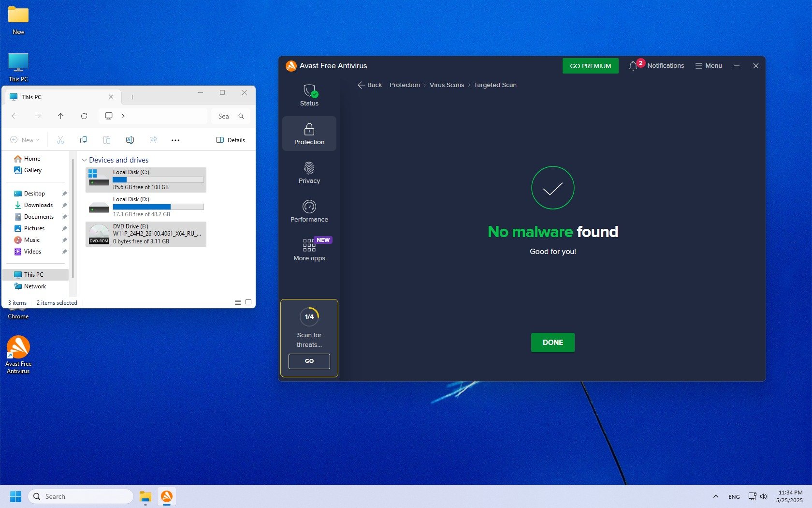Select Avast Free Antivirus desktop shortcut
The width and height of the screenshot is (812, 508).
(18, 355)
